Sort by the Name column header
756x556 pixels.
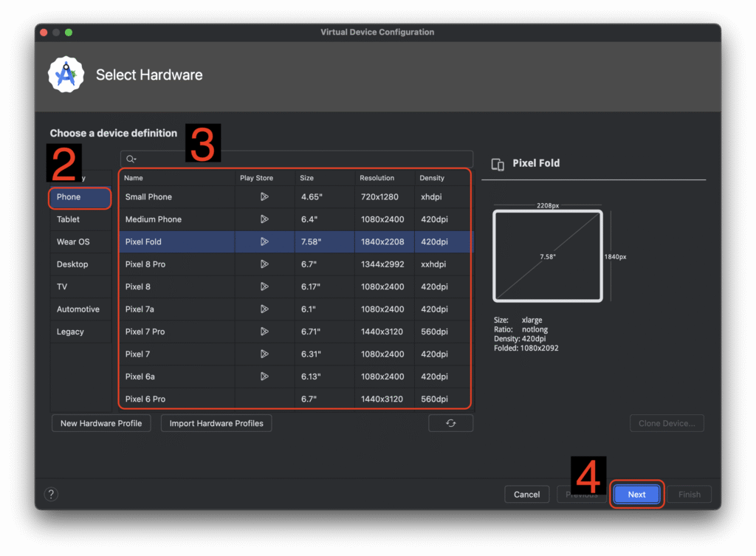click(177, 178)
